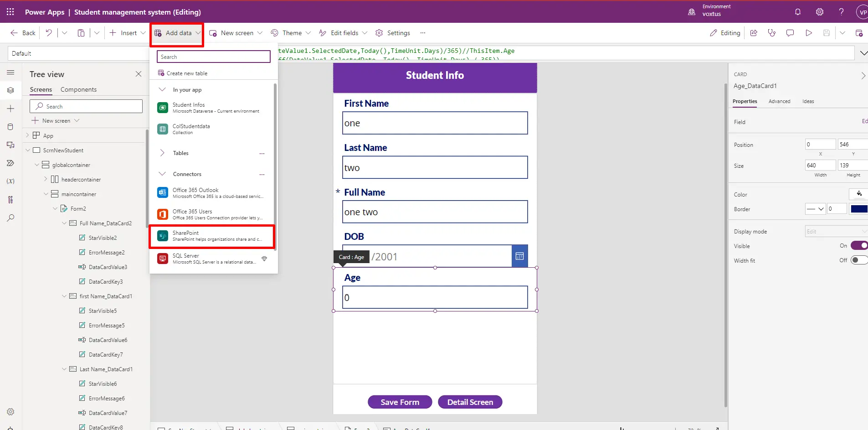Open notifications bell icon

click(798, 12)
